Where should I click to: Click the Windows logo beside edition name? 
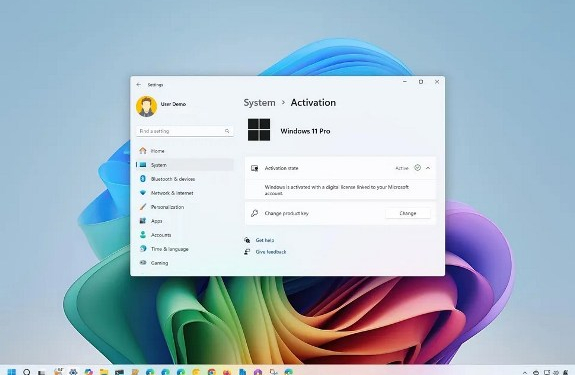pos(259,130)
